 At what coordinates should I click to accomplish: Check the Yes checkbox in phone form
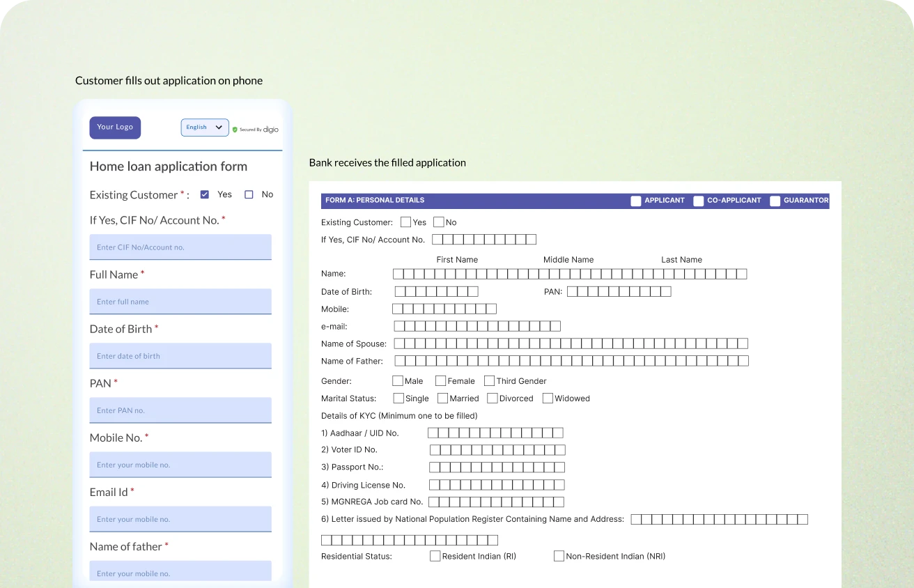point(204,194)
